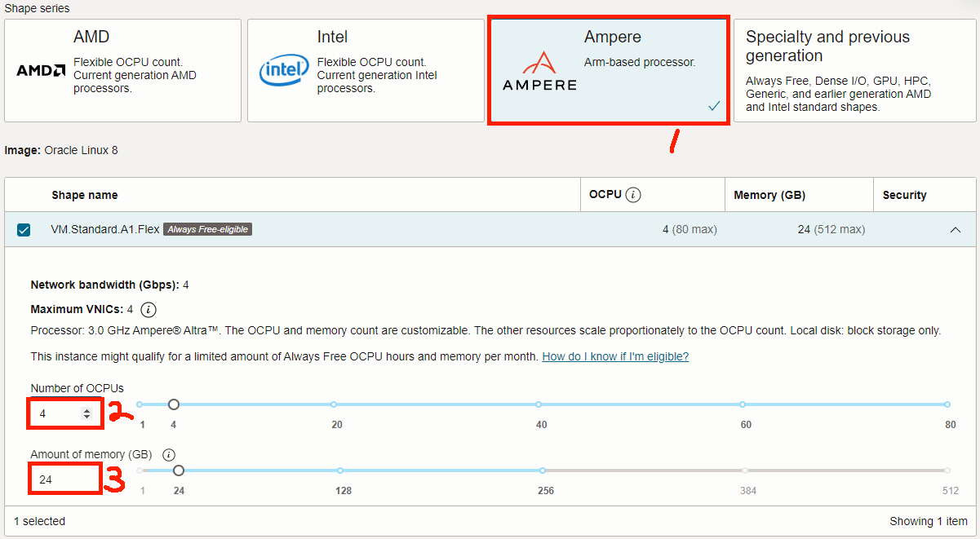Click the Amount of memory input field

coord(65,479)
